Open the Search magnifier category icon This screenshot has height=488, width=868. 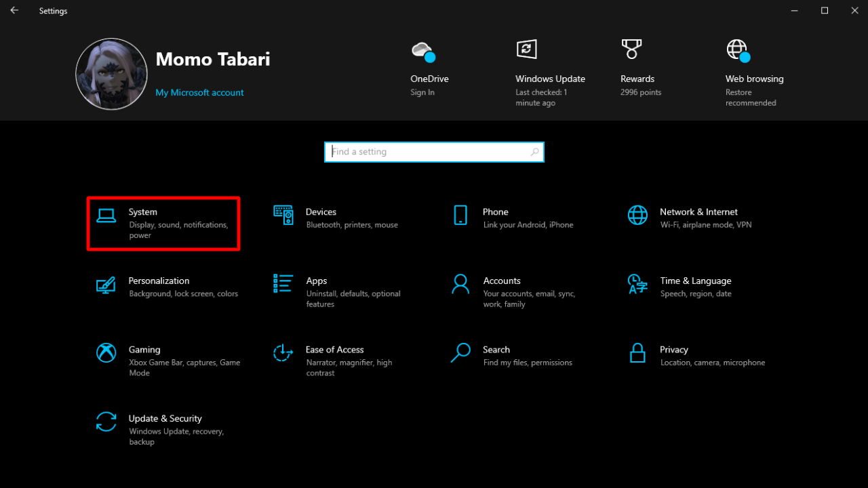[x=460, y=352]
